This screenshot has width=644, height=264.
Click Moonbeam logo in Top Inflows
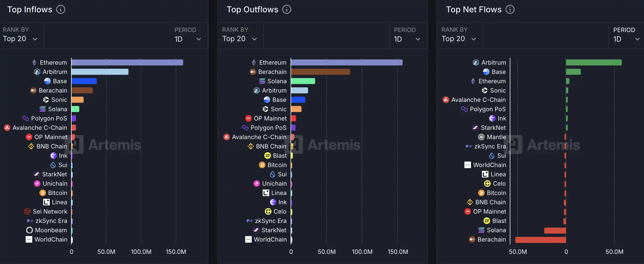pos(30,230)
